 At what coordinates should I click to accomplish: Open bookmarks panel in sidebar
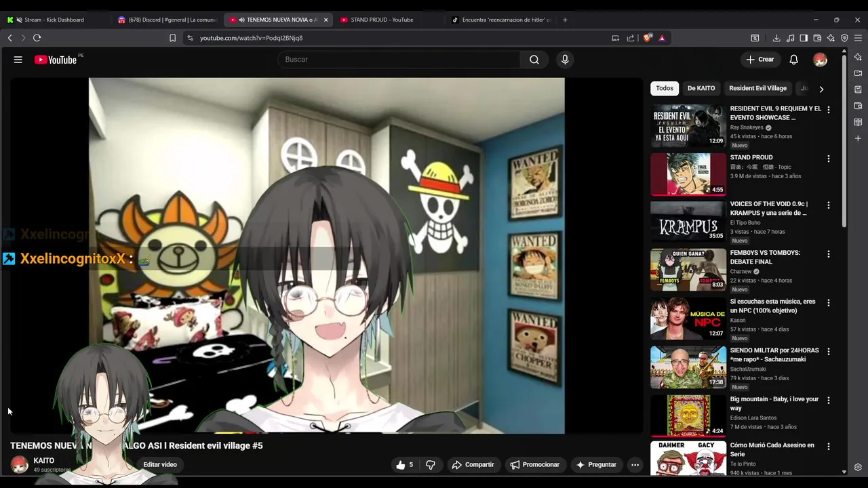pyautogui.click(x=858, y=89)
